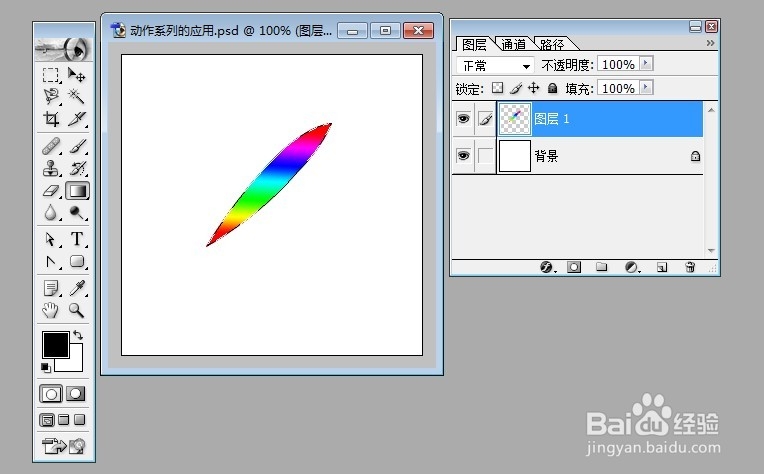The height and width of the screenshot is (474, 764).
Task: Open the foreground black color swatch
Action: click(x=56, y=345)
